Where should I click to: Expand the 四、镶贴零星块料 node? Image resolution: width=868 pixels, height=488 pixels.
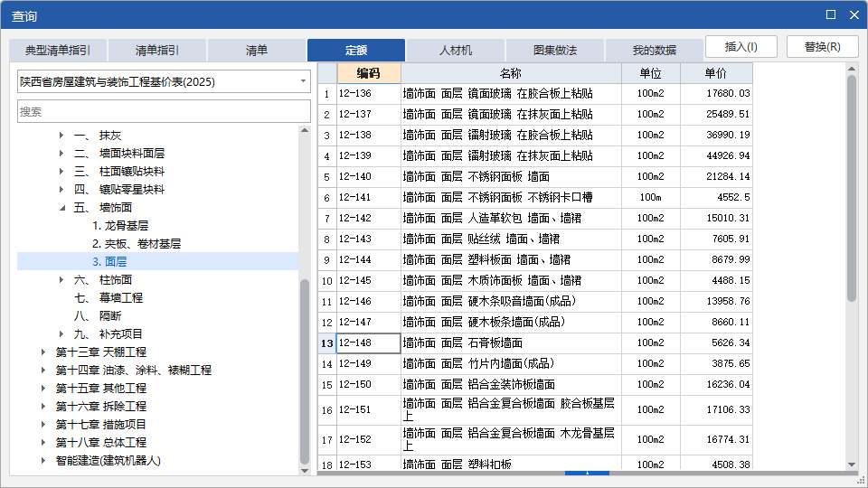click(61, 189)
